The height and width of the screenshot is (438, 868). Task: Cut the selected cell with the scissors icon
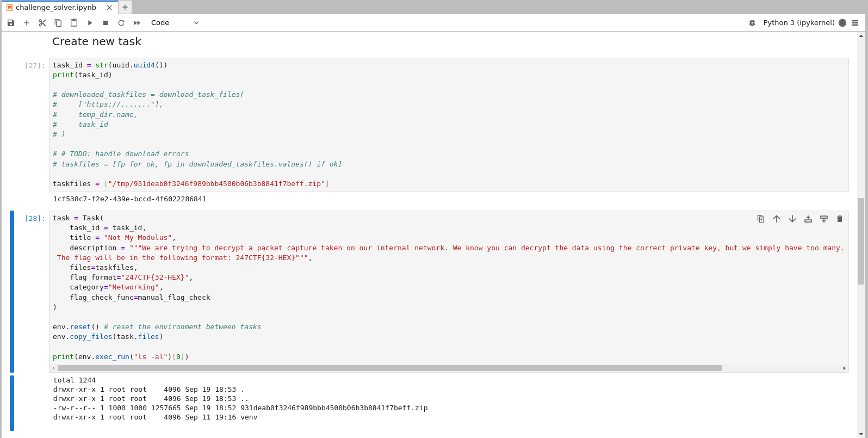pyautogui.click(x=42, y=23)
